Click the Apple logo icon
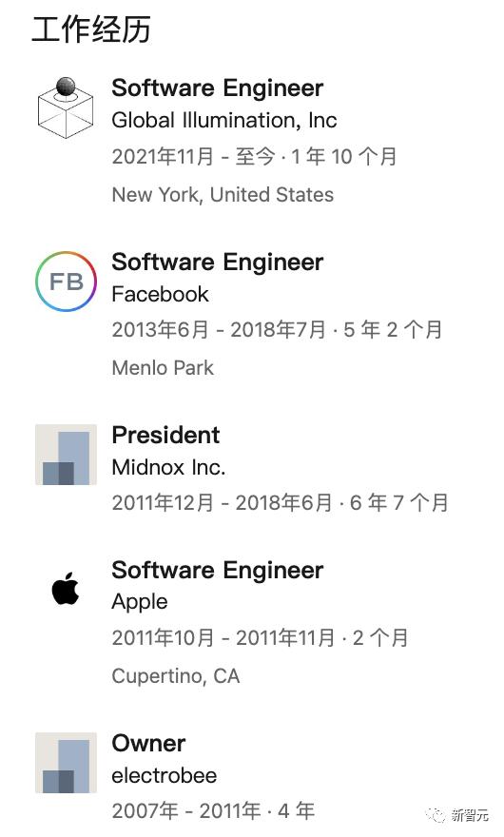Viewport: 504px width, 837px height. tap(66, 588)
